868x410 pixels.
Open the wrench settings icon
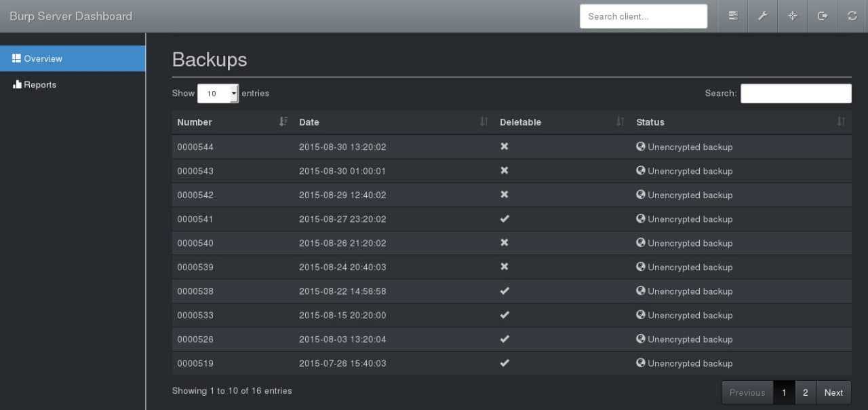[x=763, y=16]
